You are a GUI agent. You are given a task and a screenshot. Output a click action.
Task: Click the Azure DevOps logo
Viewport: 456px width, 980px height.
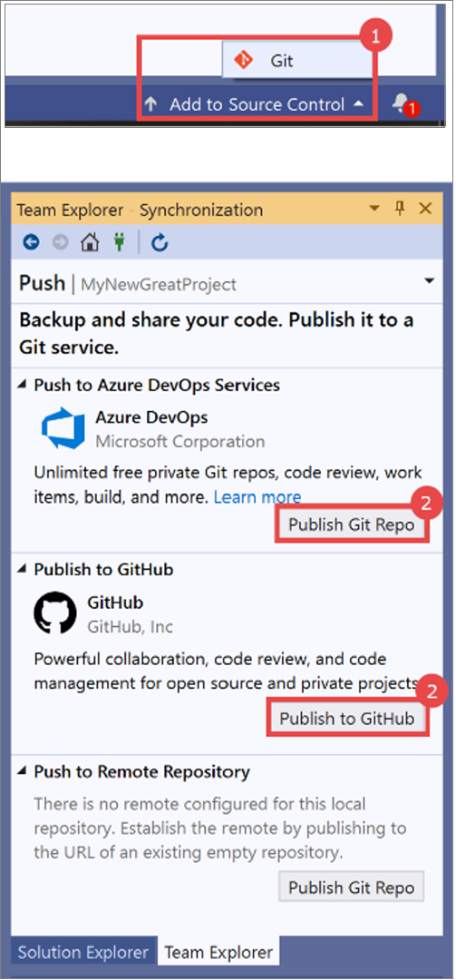(63, 426)
